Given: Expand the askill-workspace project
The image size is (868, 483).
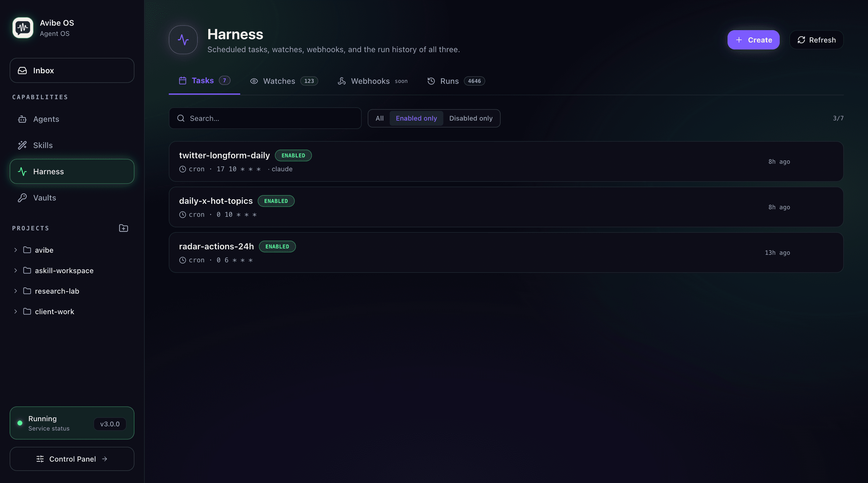Looking at the screenshot, I should [x=15, y=271].
